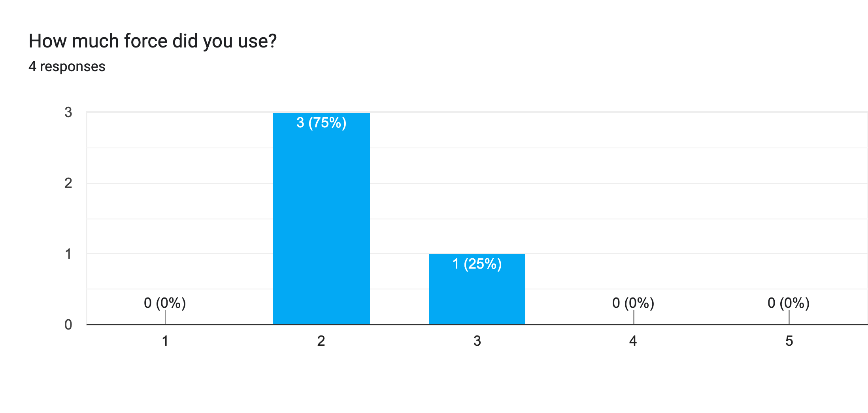
Task: Click x-axis label 2
Action: click(x=321, y=341)
